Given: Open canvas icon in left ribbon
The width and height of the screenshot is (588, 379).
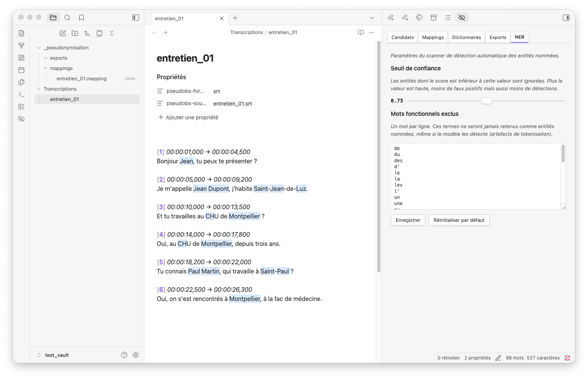Looking at the screenshot, I should 21,58.
